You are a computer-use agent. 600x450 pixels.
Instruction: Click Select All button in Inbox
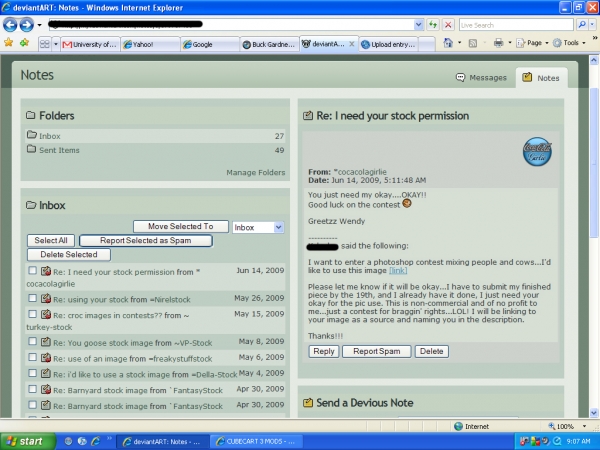click(51, 240)
